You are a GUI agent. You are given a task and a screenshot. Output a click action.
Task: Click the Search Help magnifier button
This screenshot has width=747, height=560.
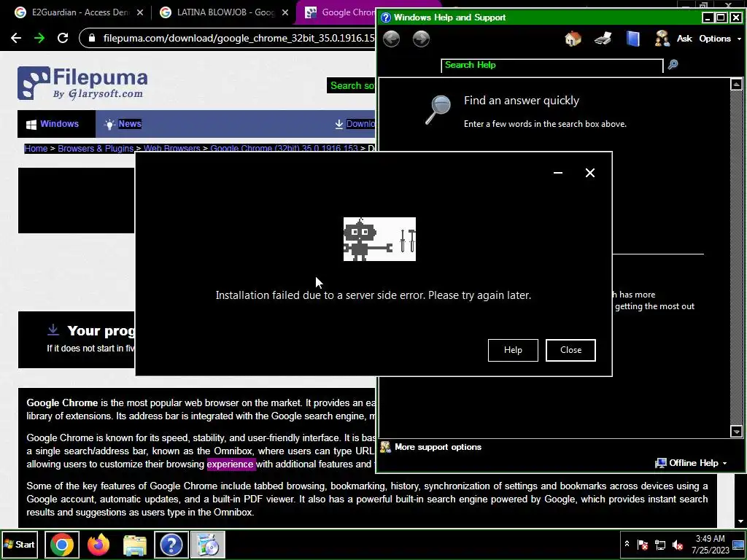[x=672, y=65]
